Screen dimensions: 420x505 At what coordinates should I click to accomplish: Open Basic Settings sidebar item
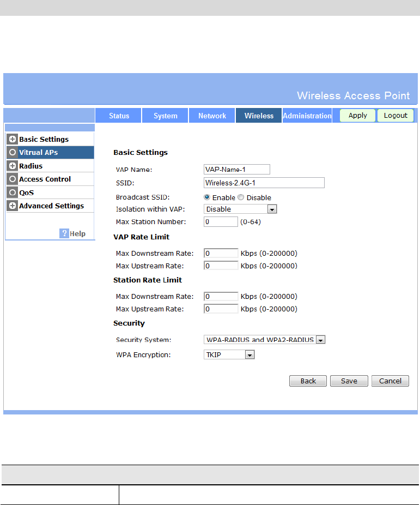(50, 139)
